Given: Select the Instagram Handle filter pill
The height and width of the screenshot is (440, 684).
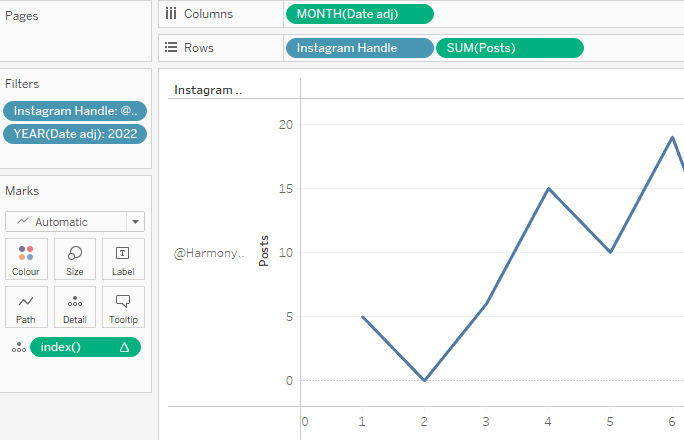Looking at the screenshot, I should (75, 111).
